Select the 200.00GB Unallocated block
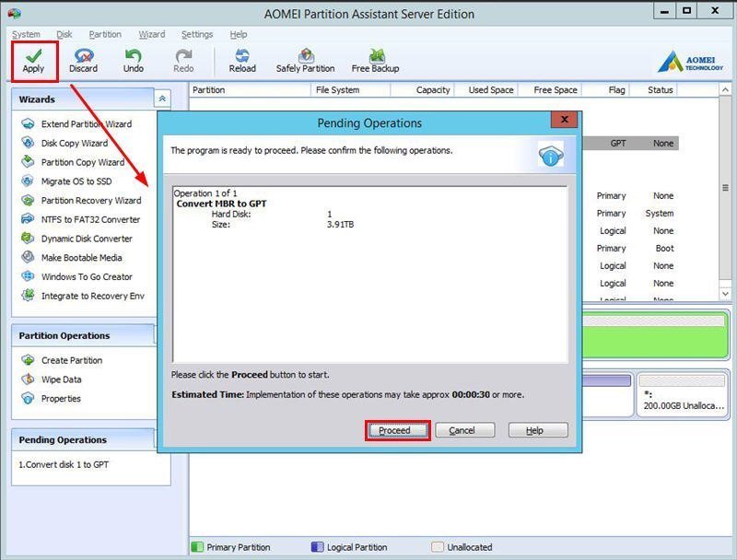 tap(683, 394)
